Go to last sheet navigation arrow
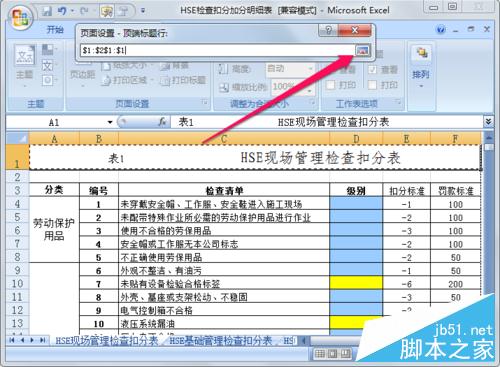 43,340
